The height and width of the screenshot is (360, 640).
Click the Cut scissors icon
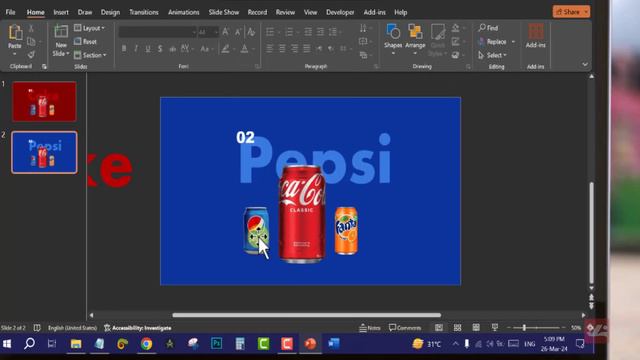pyautogui.click(x=31, y=29)
